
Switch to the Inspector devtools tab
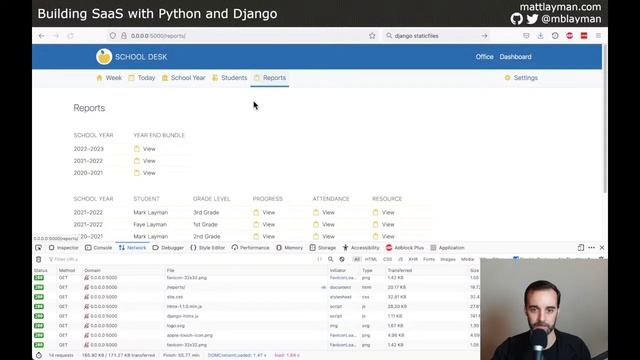[64, 248]
